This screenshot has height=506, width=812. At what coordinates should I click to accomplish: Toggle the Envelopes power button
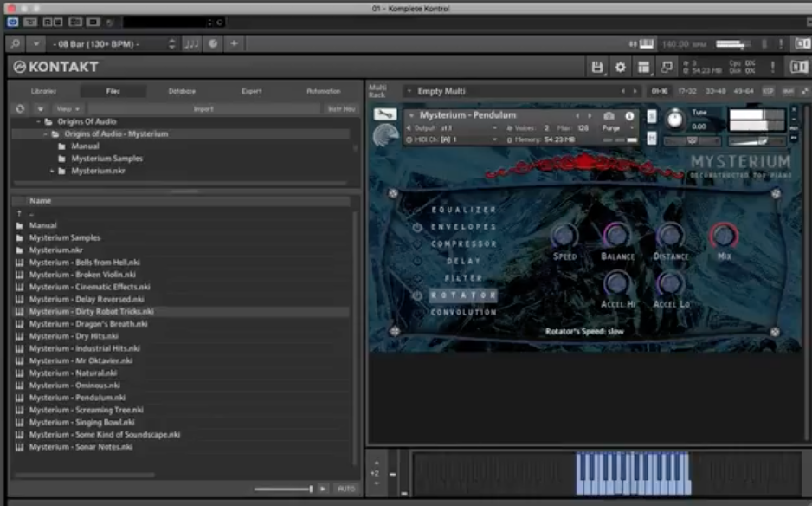click(417, 228)
